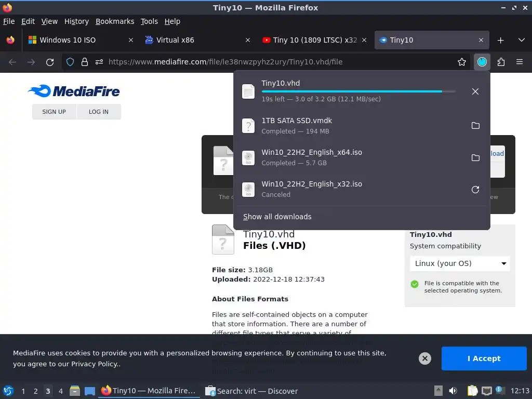
Task: Open folder containing 1TB SATA SSD.vmdk
Action: 475,126
